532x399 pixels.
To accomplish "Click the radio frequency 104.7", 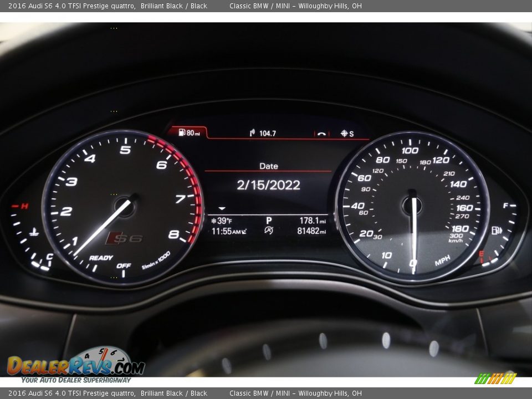I will pyautogui.click(x=268, y=134).
